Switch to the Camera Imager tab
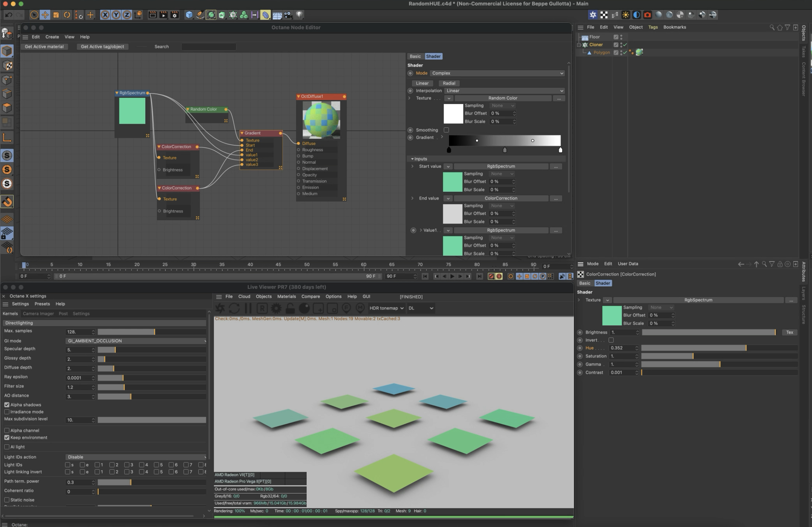This screenshot has height=527, width=812. (x=38, y=313)
